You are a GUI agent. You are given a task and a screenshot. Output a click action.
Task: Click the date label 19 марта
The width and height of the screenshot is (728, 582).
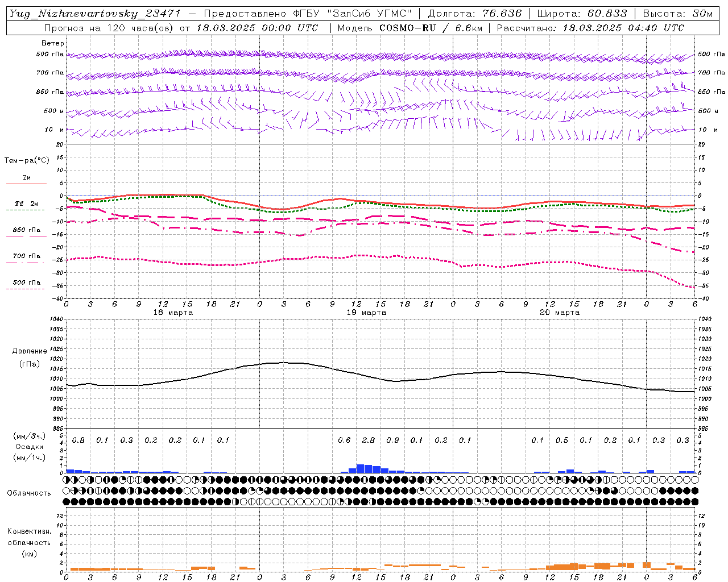pyautogui.click(x=366, y=313)
